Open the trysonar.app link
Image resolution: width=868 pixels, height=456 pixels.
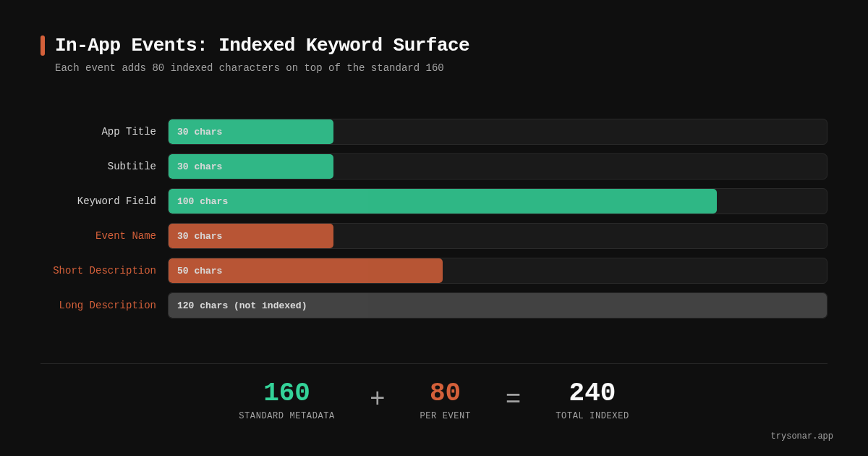point(801,436)
